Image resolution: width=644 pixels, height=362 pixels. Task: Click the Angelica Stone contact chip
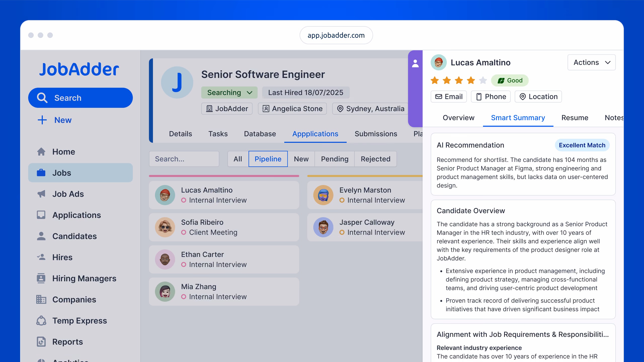pyautogui.click(x=292, y=109)
